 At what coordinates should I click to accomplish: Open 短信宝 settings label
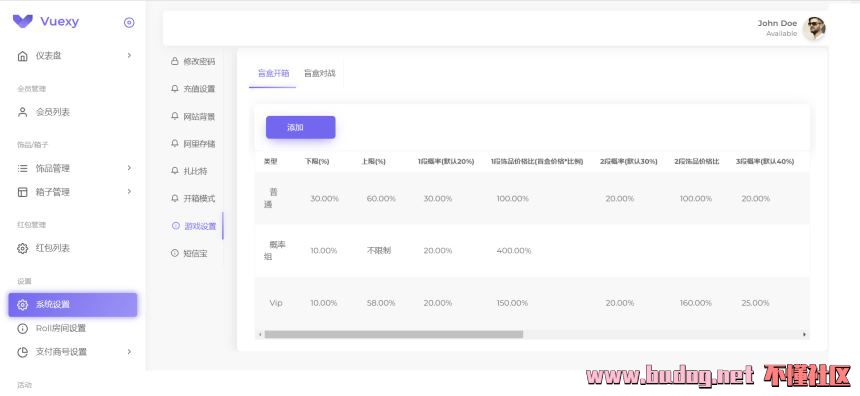(x=195, y=253)
